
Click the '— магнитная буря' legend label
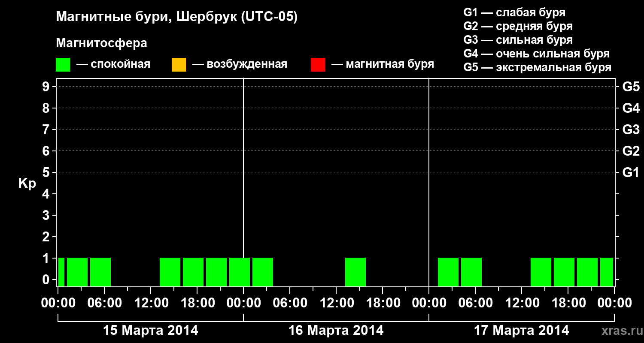383,64
